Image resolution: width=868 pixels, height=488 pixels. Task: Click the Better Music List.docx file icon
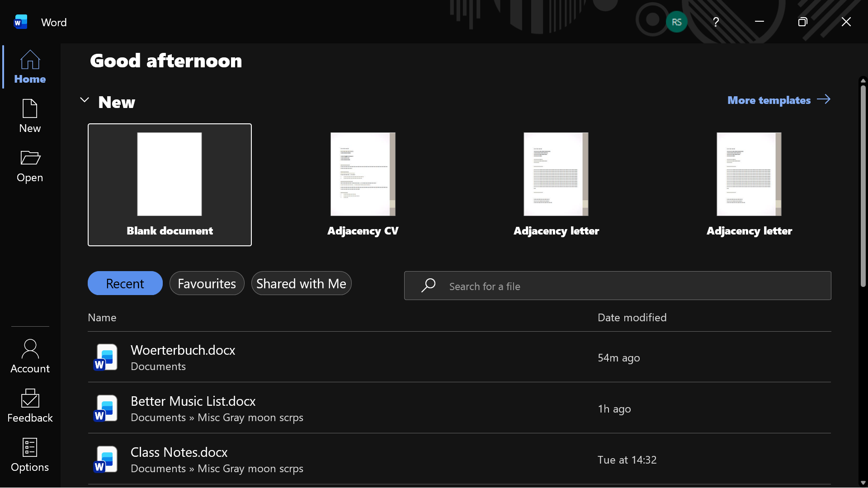pos(106,408)
